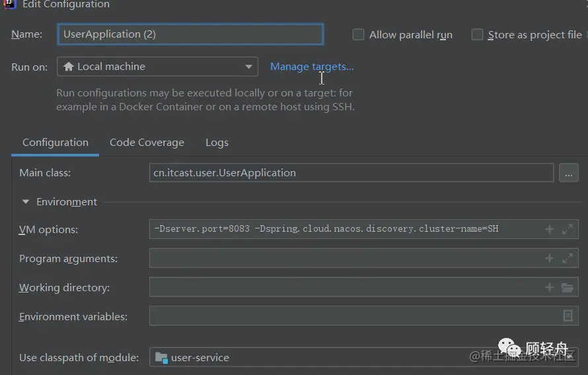Click the Local machine home icon

coord(68,66)
